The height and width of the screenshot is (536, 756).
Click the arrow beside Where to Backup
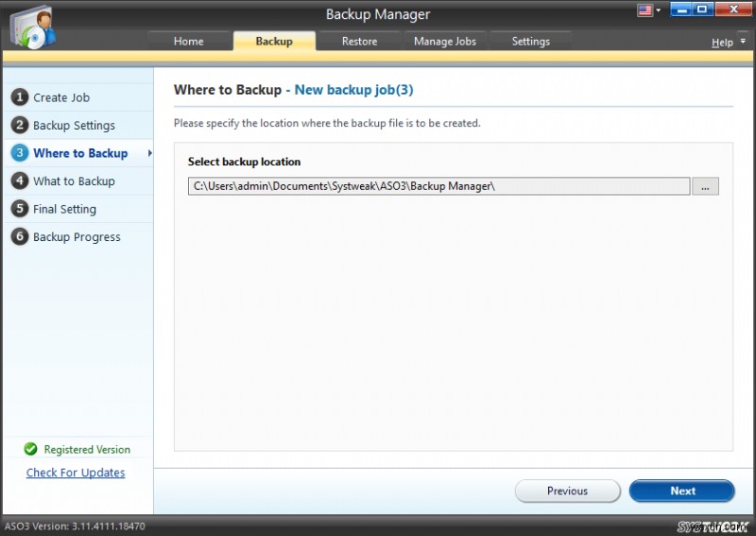point(149,153)
